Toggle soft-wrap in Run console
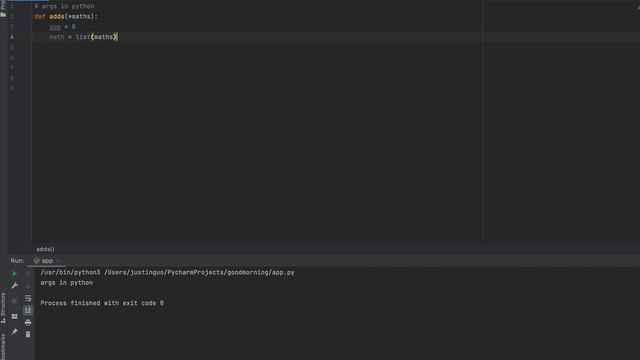 (28, 298)
